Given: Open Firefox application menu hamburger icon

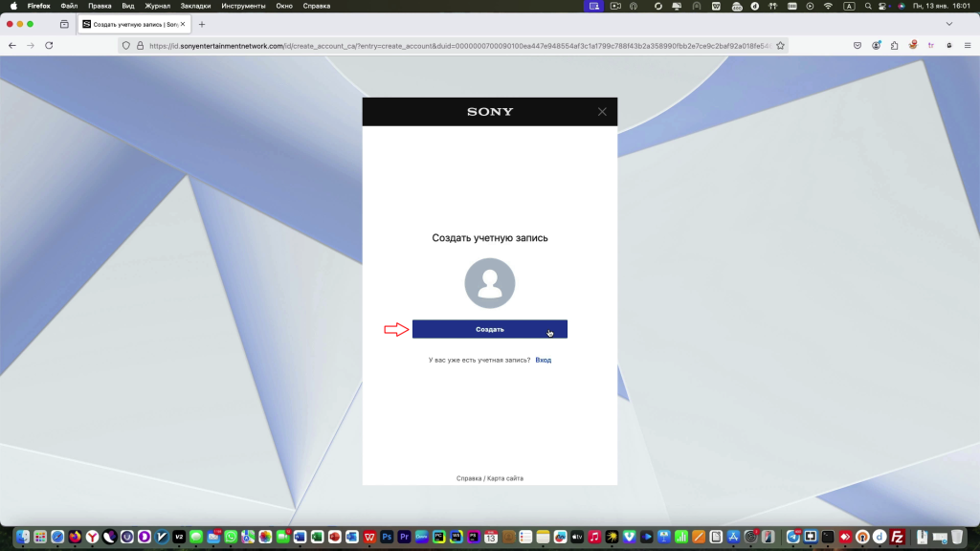Looking at the screenshot, I should [x=968, y=45].
